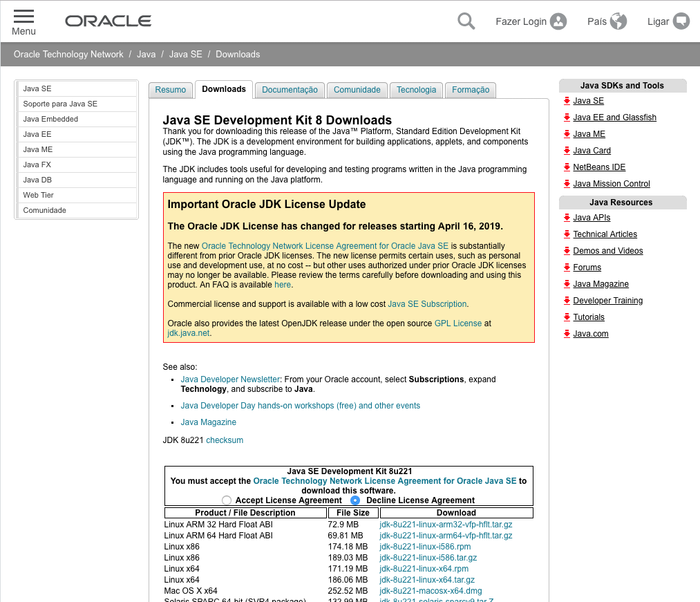The image size is (700, 602).
Task: Open the Java Magazine link under See also
Action: tap(209, 422)
